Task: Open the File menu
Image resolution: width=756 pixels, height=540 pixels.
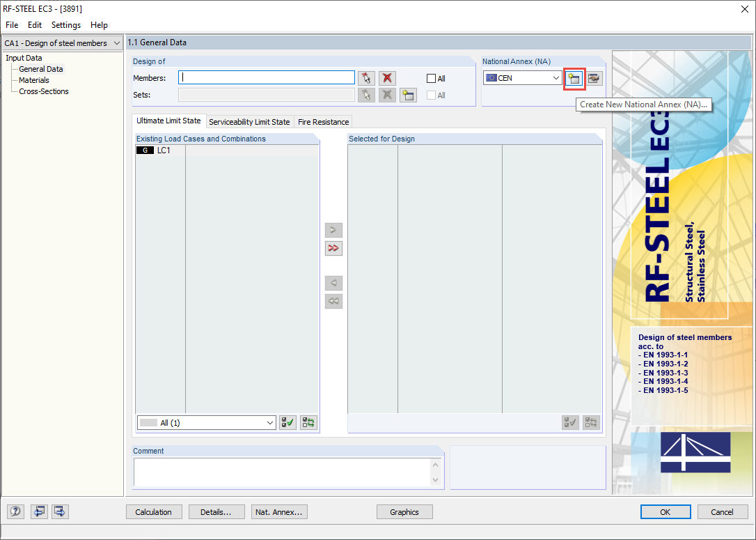Action: 12,25
